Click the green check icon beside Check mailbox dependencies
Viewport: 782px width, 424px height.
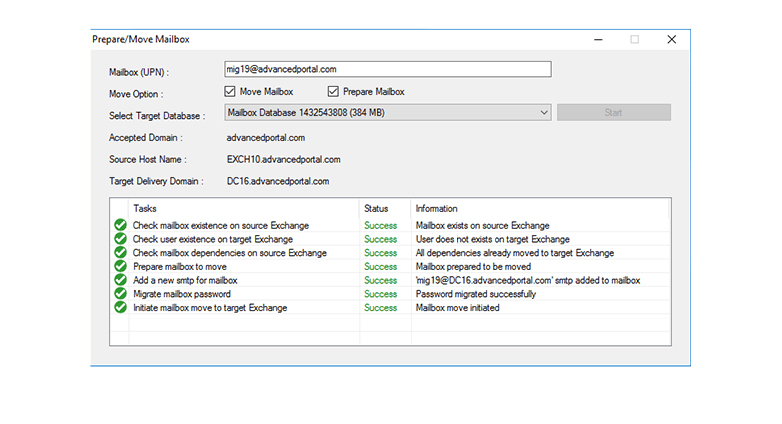tap(120, 252)
